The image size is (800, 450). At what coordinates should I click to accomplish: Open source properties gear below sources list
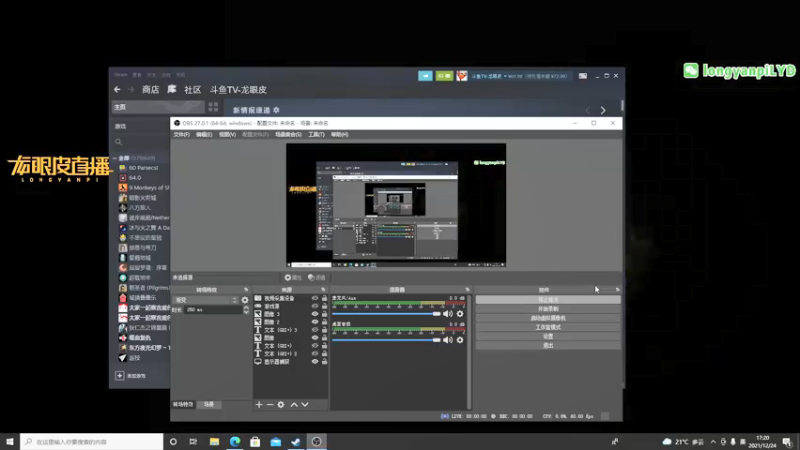pos(281,405)
